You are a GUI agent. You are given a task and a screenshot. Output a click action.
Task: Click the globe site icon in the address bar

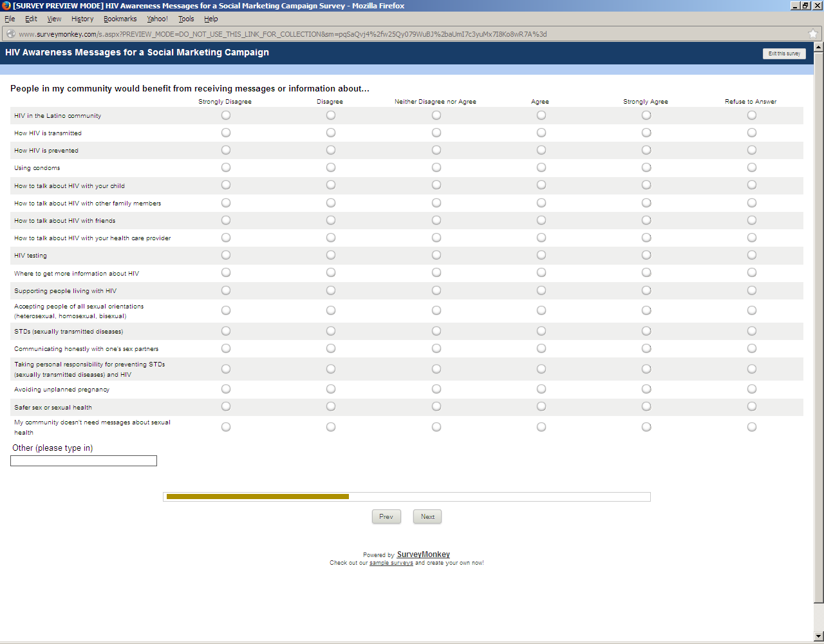[10, 34]
